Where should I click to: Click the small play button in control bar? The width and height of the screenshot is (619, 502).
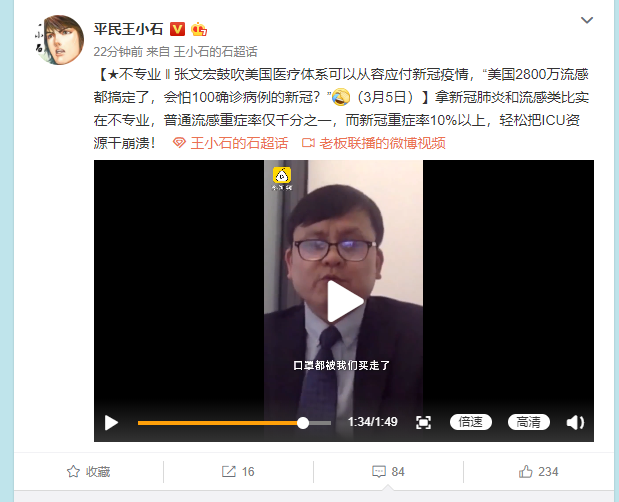point(111,423)
